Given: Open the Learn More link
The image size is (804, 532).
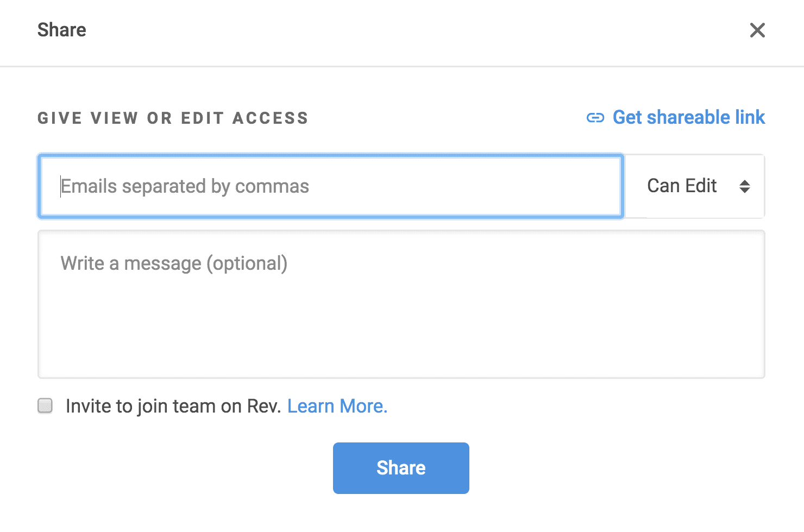Looking at the screenshot, I should coord(337,406).
